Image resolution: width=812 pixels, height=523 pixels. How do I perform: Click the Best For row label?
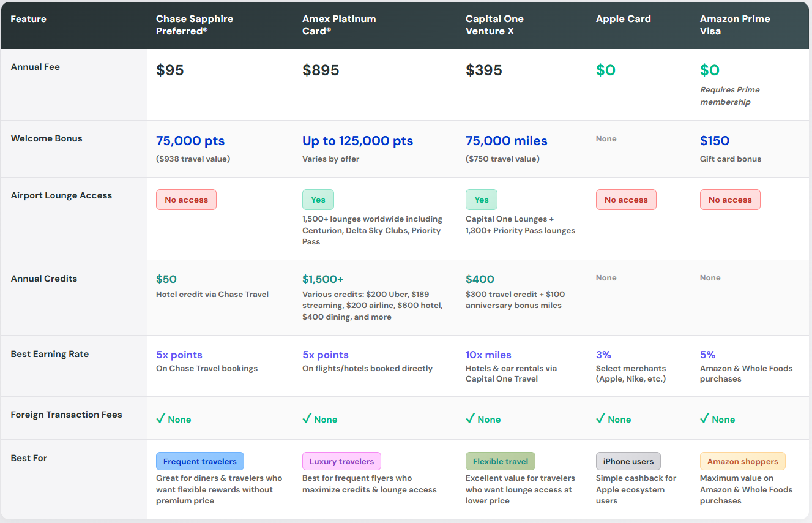coord(29,458)
